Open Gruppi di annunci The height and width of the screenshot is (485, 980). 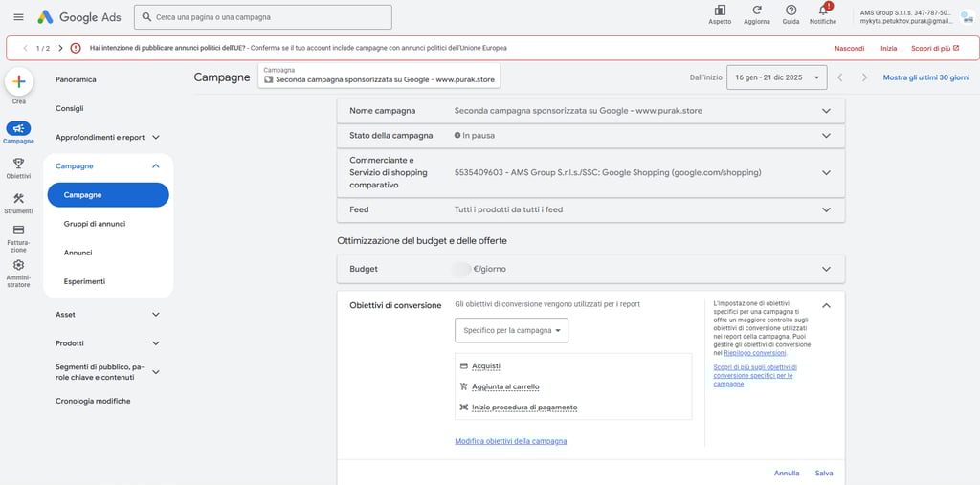point(95,224)
